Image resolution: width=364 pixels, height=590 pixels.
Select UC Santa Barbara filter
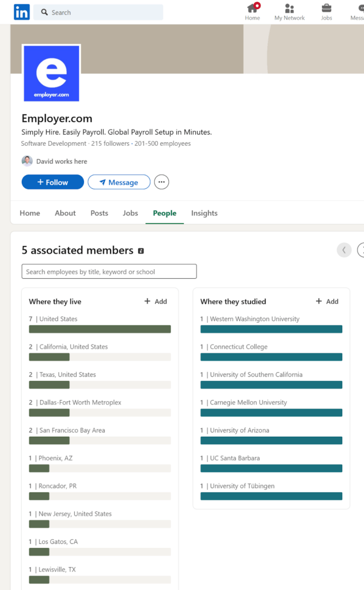[x=271, y=463]
